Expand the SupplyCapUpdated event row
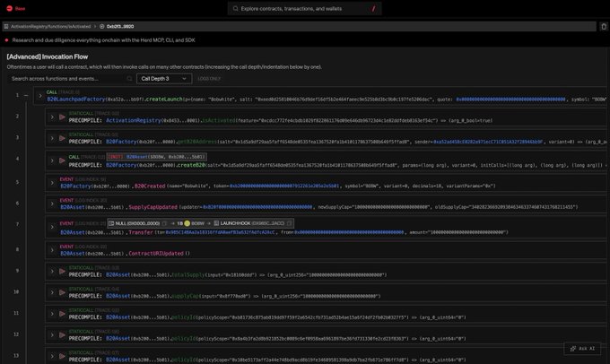Screen dimensions: 610x364 click(52, 204)
